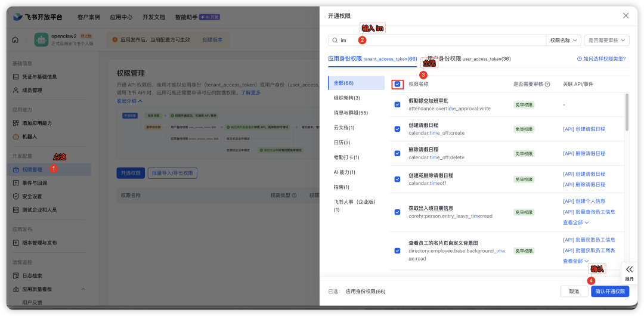
Task: Click the permission list vertical scrollbar
Action: pyautogui.click(x=626, y=111)
